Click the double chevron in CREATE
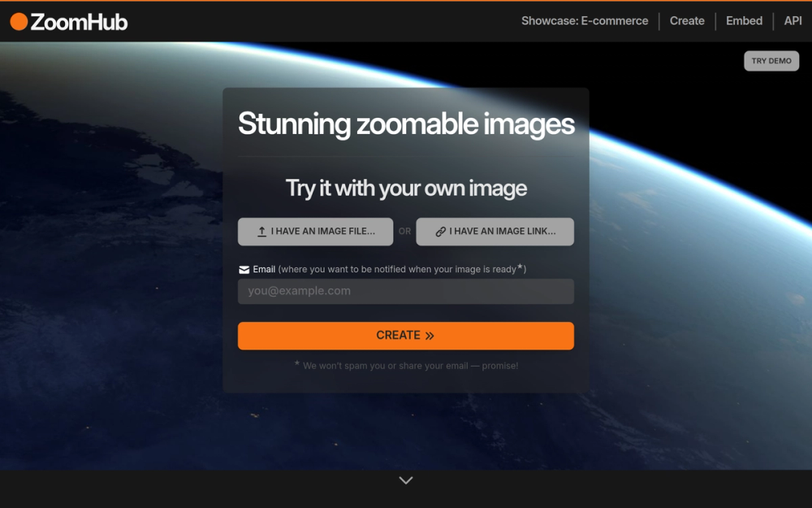The height and width of the screenshot is (508, 812). coord(430,336)
